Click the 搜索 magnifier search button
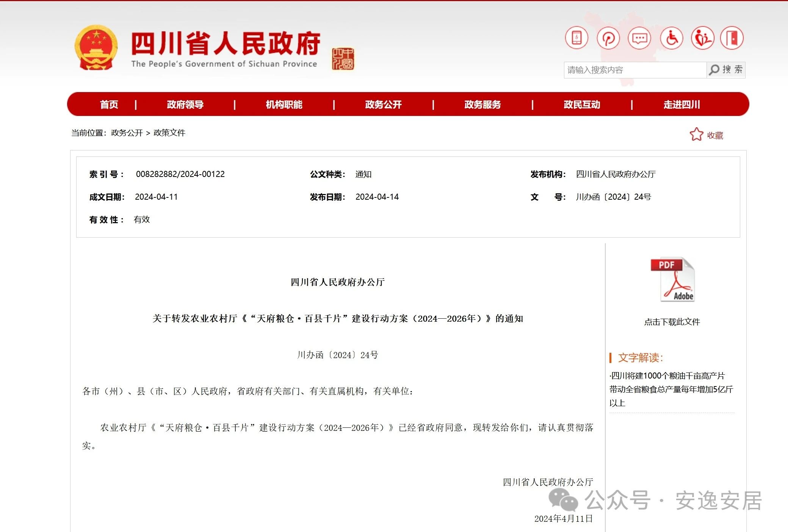 (x=726, y=70)
